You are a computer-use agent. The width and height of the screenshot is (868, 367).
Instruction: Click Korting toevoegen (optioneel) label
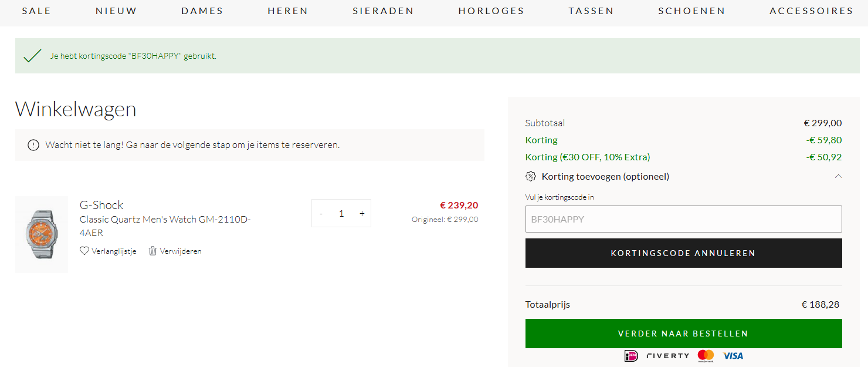pos(605,176)
